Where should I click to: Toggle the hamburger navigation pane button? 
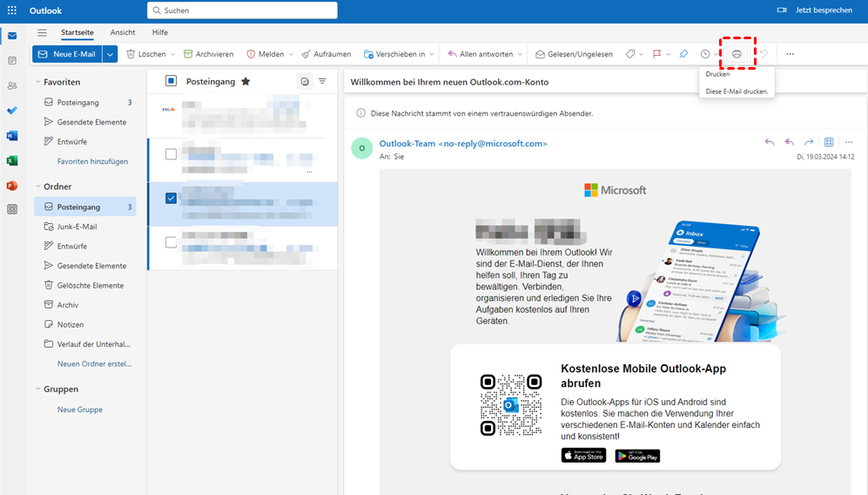point(42,32)
